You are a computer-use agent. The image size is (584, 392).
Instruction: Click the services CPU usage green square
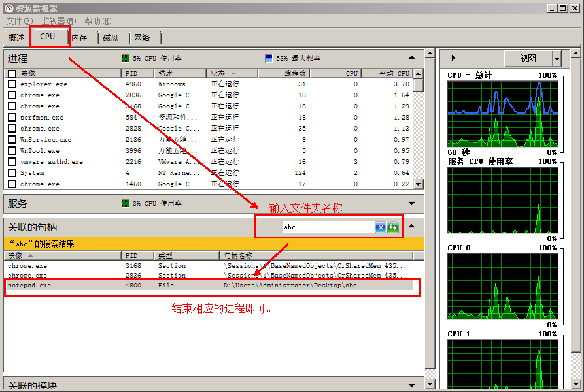pyautogui.click(x=125, y=203)
